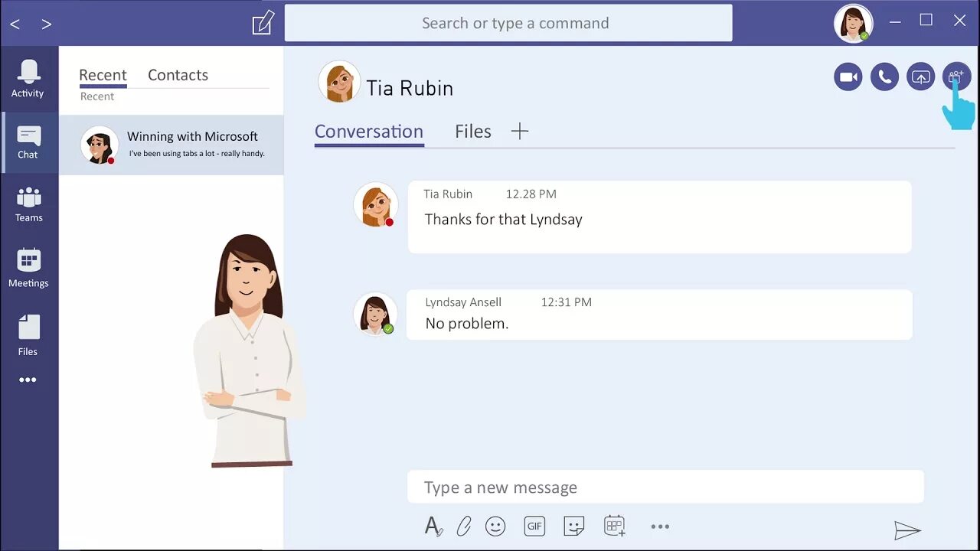This screenshot has height=551, width=980.
Task: Minimize the Teams window
Action: pos(895,22)
